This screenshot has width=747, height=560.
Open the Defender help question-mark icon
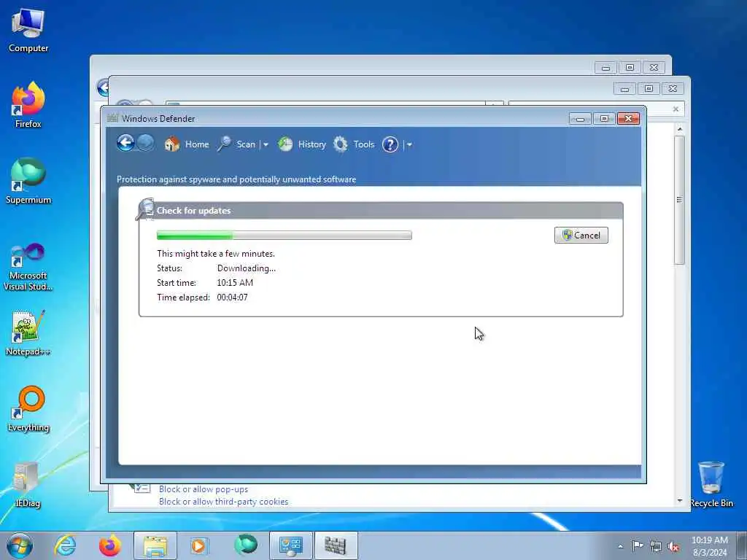(390, 144)
